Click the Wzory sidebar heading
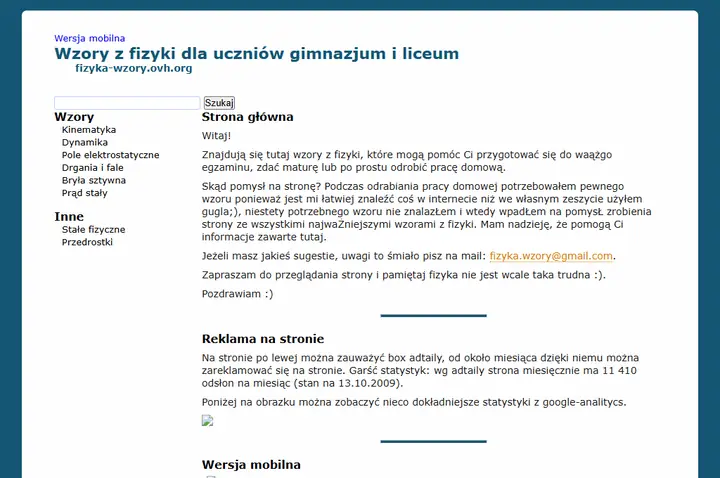Screen dimensions: 720x478 (x=74, y=117)
